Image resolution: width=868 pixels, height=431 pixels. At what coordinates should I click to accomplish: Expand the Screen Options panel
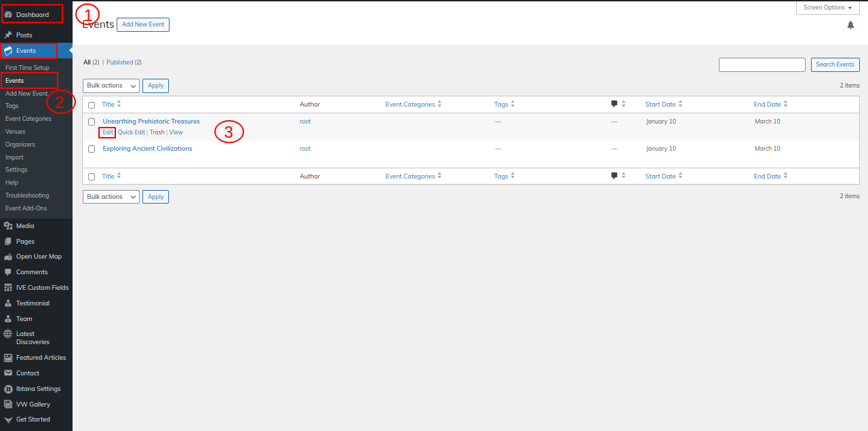tap(827, 7)
